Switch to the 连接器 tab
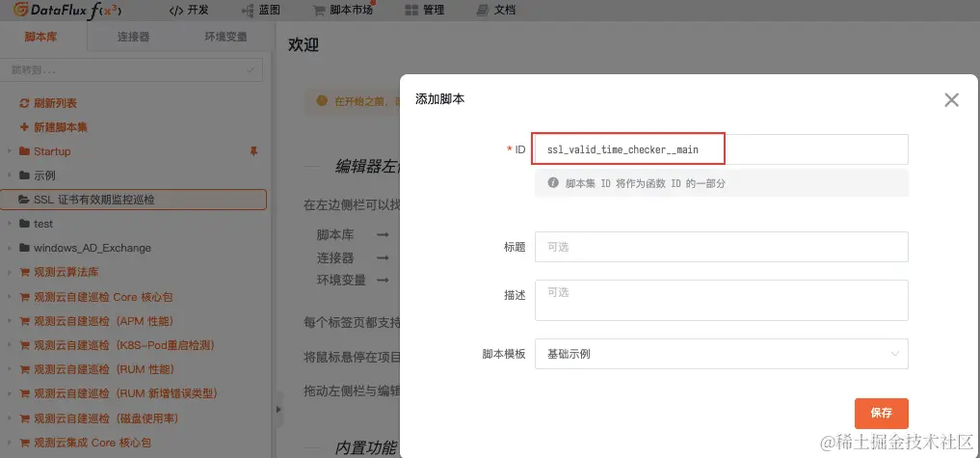 (134, 37)
